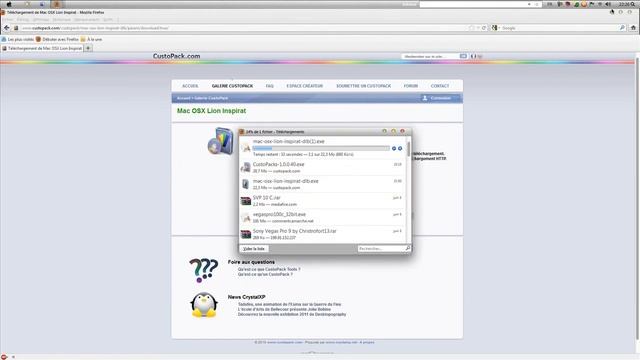The width and height of the screenshot is (640, 360).
Task: Open the ACCUEIL navigation tab
Action: pyautogui.click(x=190, y=86)
